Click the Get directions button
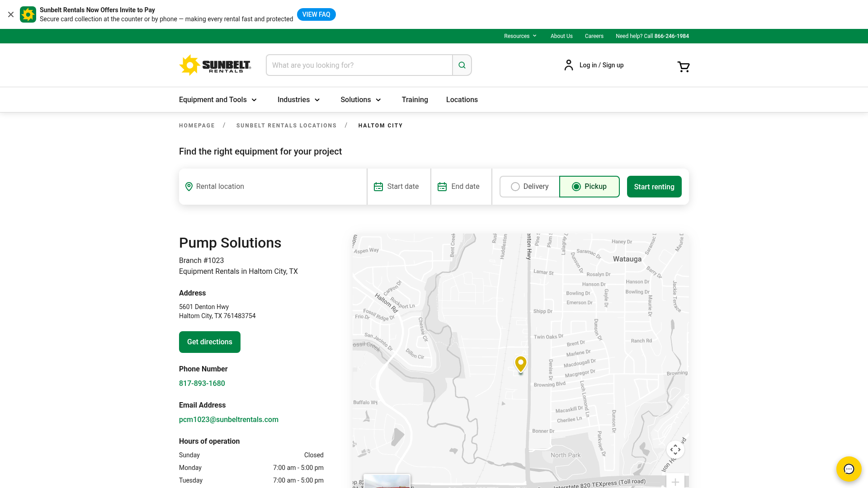868x488 pixels. coord(209,342)
